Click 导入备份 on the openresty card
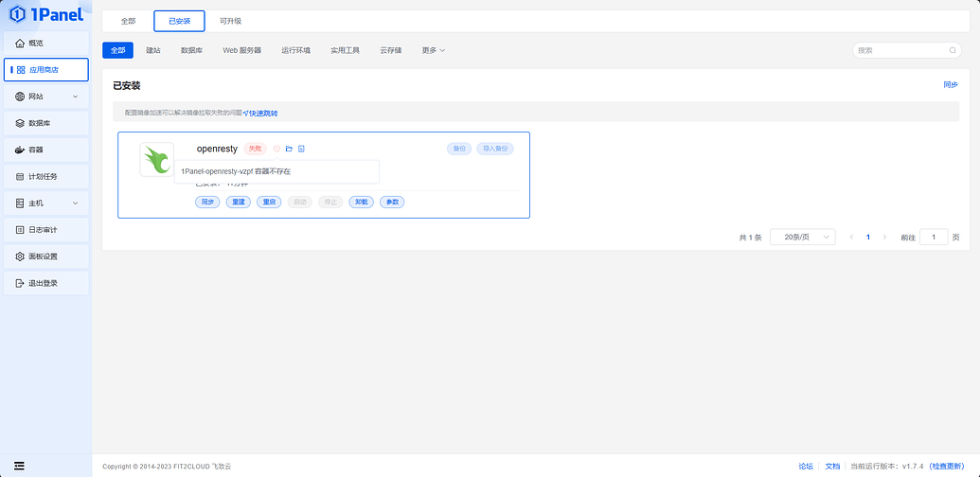The width and height of the screenshot is (980, 477). coord(495,149)
